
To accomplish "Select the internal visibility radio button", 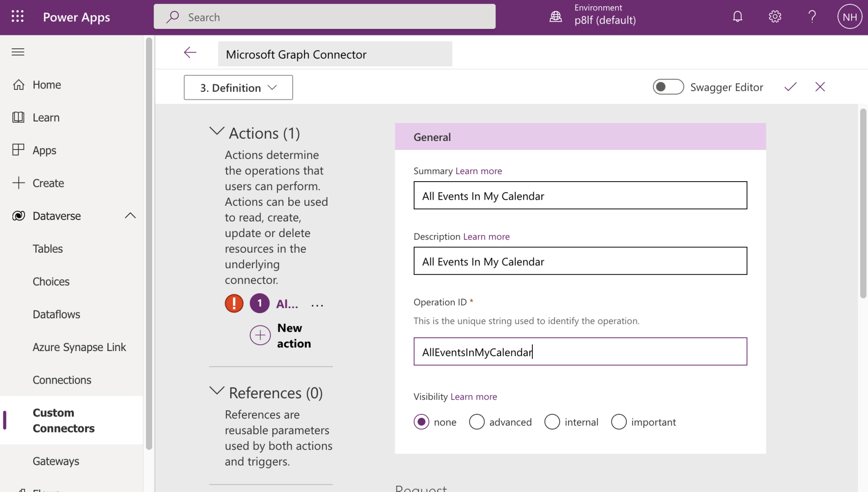I will point(552,422).
